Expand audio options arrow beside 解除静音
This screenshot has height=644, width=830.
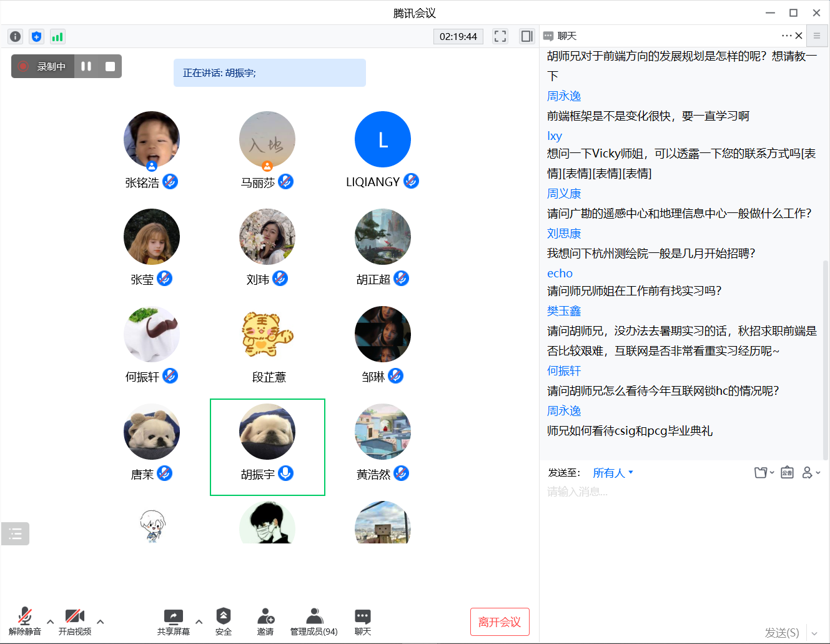click(51, 622)
